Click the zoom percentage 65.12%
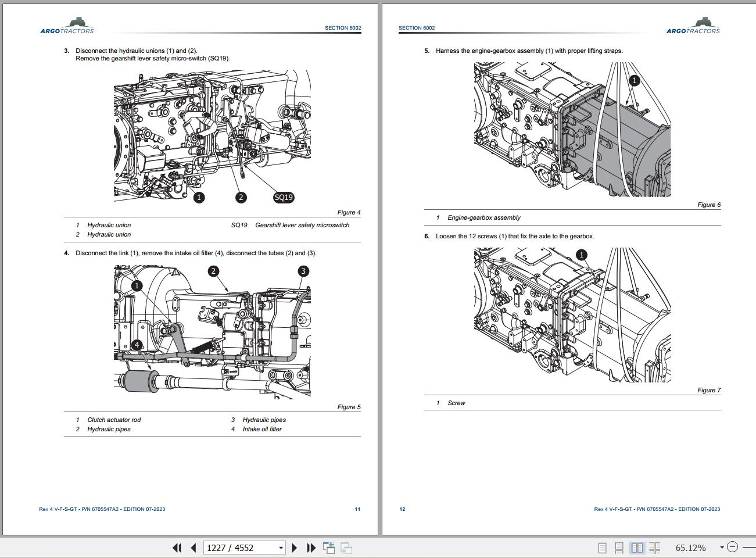Viewport: 756px width, 558px height. coord(691,548)
